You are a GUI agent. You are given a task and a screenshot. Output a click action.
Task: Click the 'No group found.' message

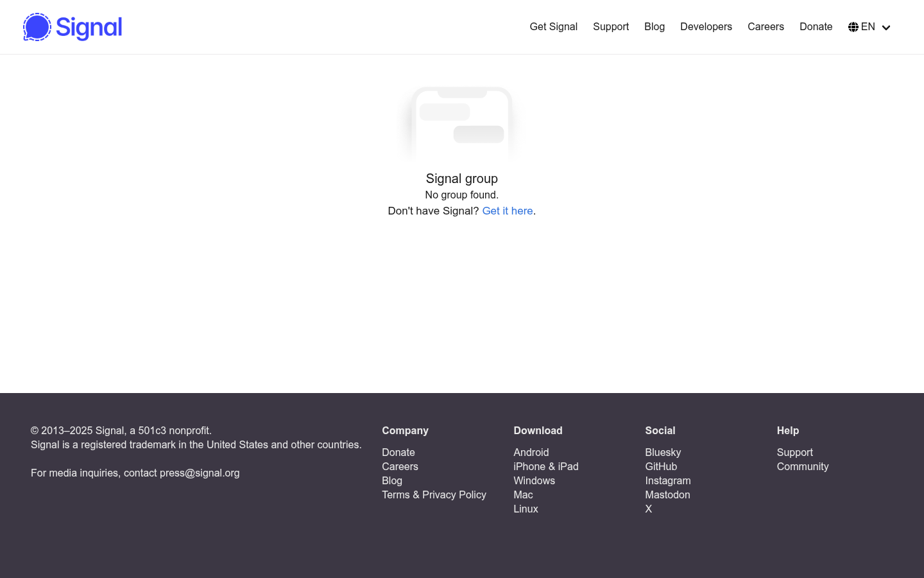[462, 195]
